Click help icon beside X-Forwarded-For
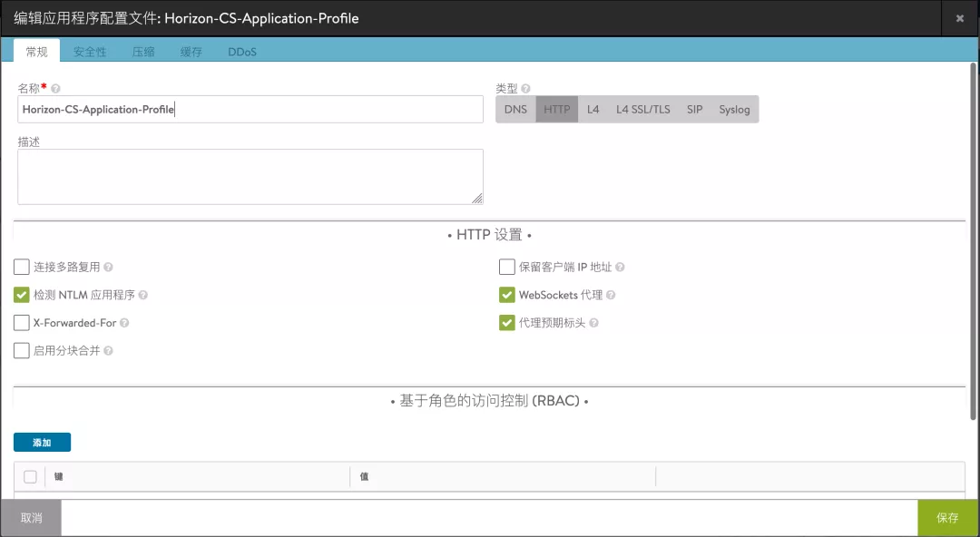The height and width of the screenshot is (537, 980). pos(124,323)
